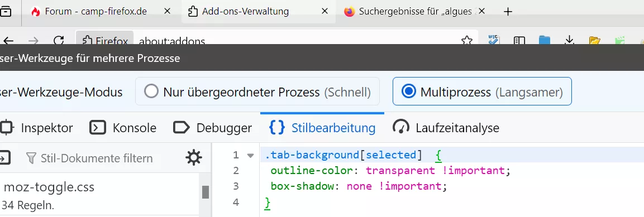Image resolution: width=644 pixels, height=217 pixels.
Task: Open a new tab with plus icon
Action: tap(508, 12)
